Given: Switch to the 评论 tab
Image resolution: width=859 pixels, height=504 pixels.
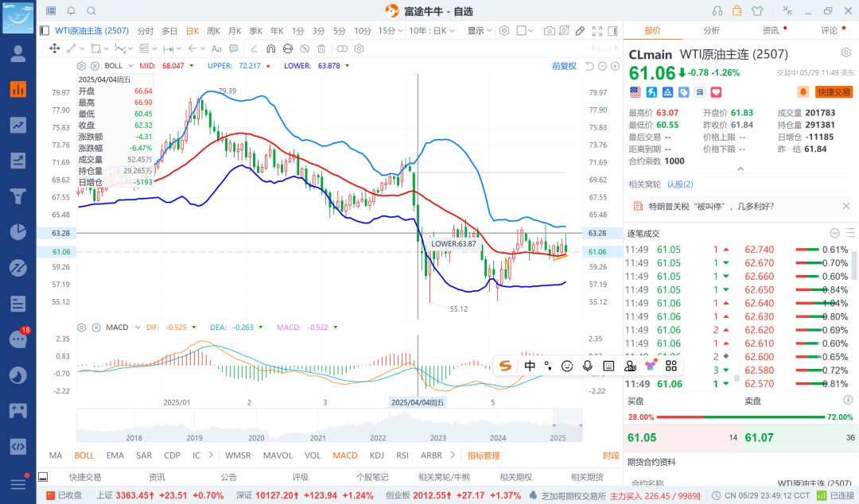Looking at the screenshot, I should point(829,31).
